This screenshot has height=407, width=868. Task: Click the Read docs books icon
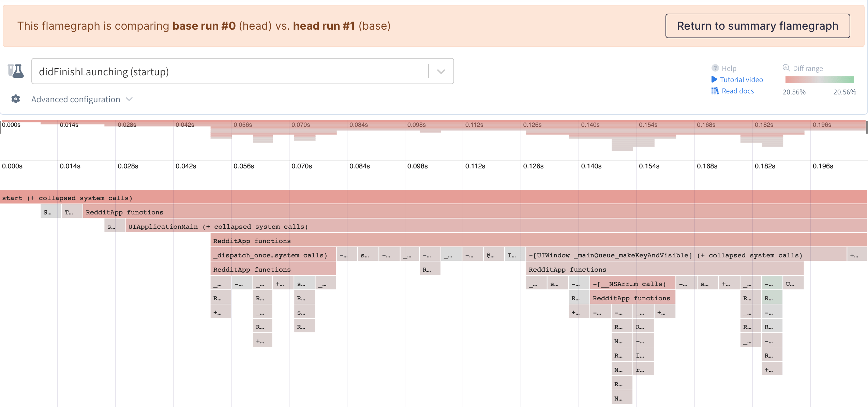tap(715, 91)
